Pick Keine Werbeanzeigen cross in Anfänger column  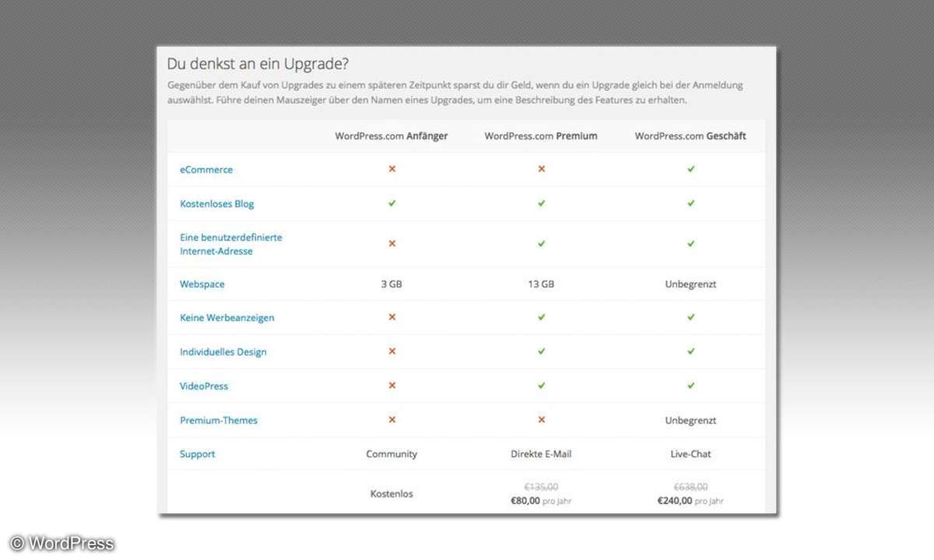[392, 317]
